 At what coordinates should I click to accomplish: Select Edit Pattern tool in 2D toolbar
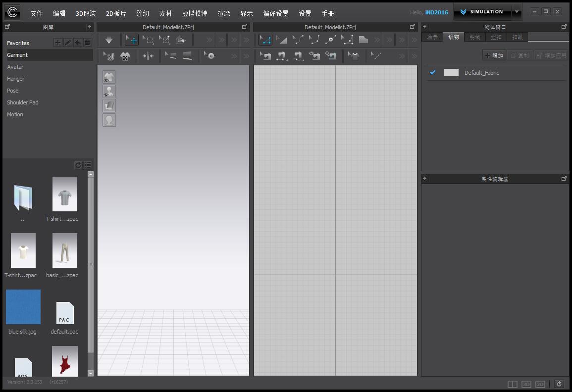click(265, 40)
